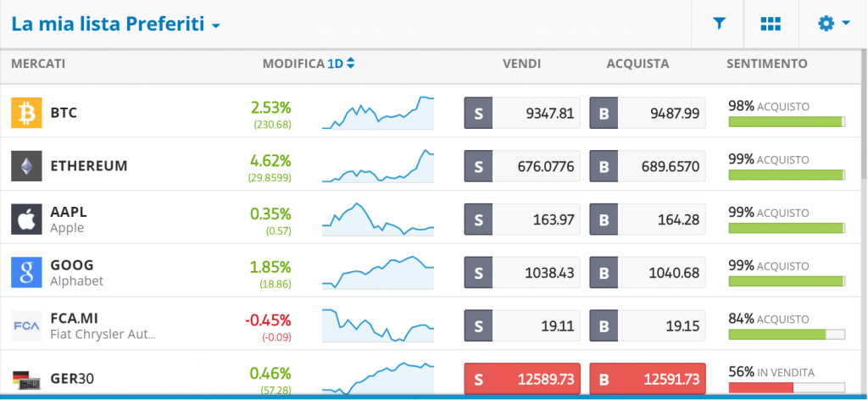Open the GOOG market name
Screen dimensions: 868x400
pos(72,265)
